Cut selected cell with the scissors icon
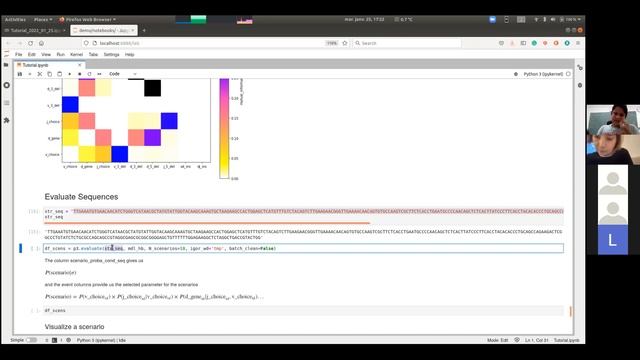This screenshot has height=360, width=640. point(40,74)
